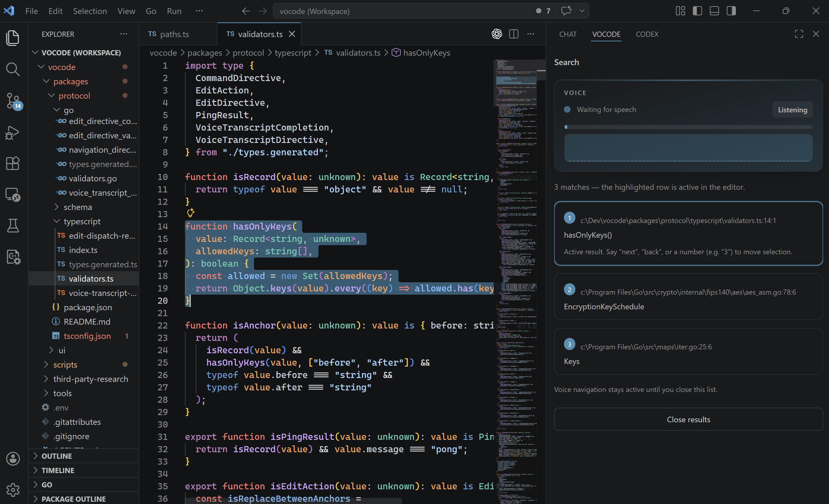Open Run and Debug view
The height and width of the screenshot is (504, 829).
coord(13,132)
